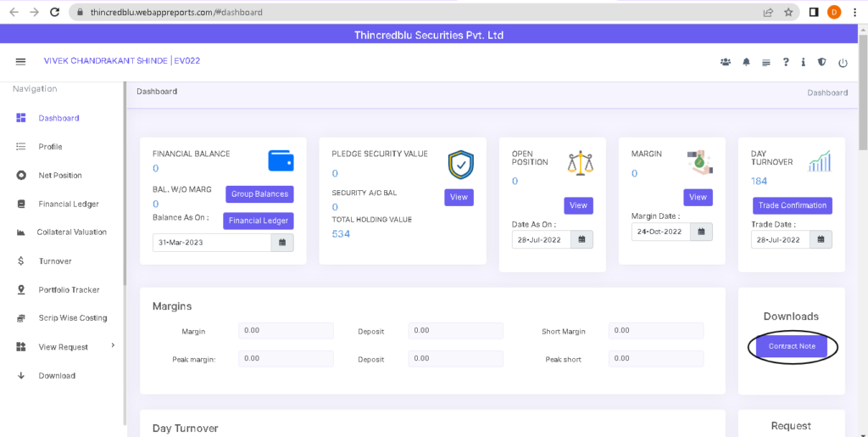This screenshot has width=868, height=437.
Task: Open Chrome profile avatar 'D'
Action: tap(834, 12)
